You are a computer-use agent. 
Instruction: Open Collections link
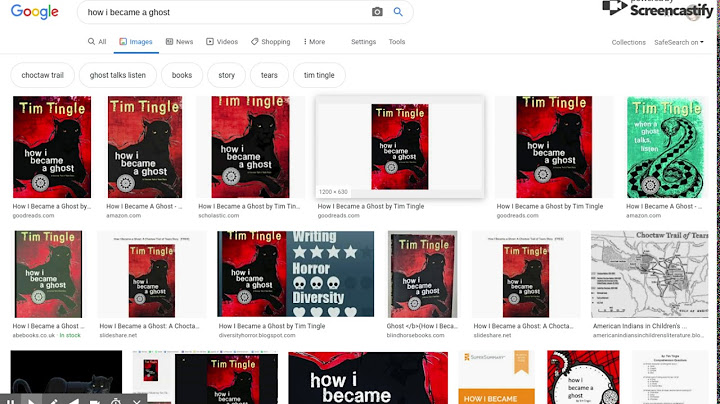628,42
